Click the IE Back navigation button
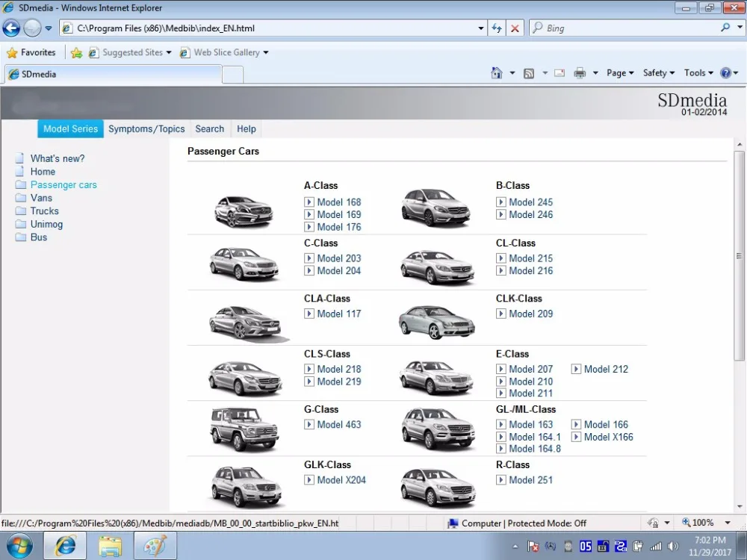The height and width of the screenshot is (560, 747). [x=11, y=28]
